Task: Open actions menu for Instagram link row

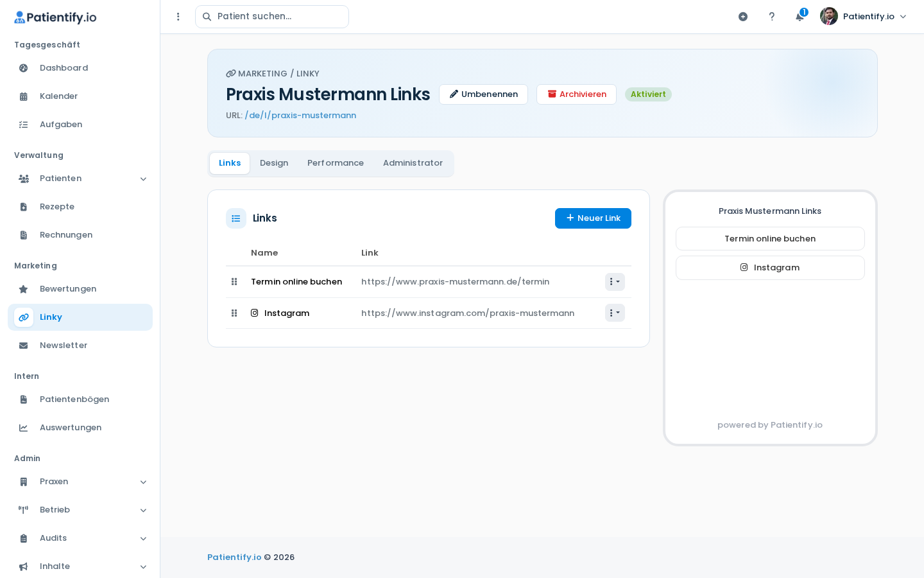Action: tap(615, 313)
